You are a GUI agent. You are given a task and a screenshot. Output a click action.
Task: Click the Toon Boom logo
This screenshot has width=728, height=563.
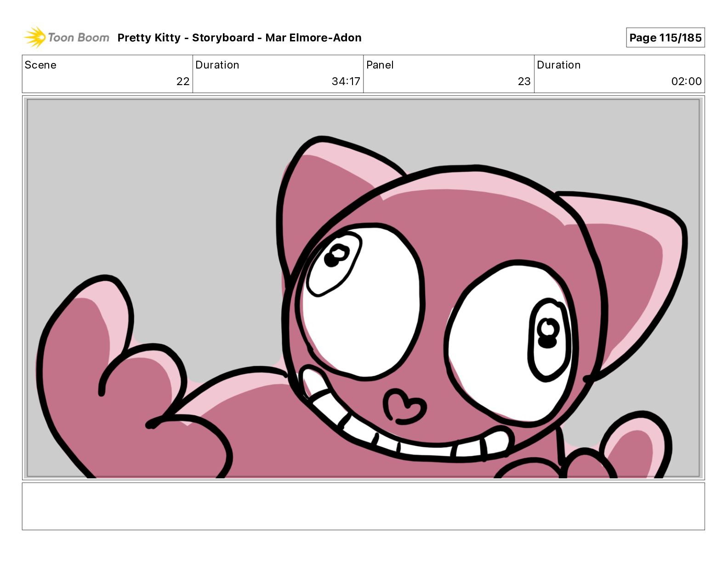(67, 37)
